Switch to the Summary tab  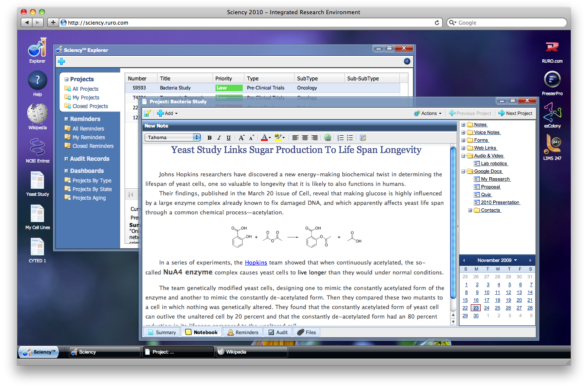(x=162, y=332)
